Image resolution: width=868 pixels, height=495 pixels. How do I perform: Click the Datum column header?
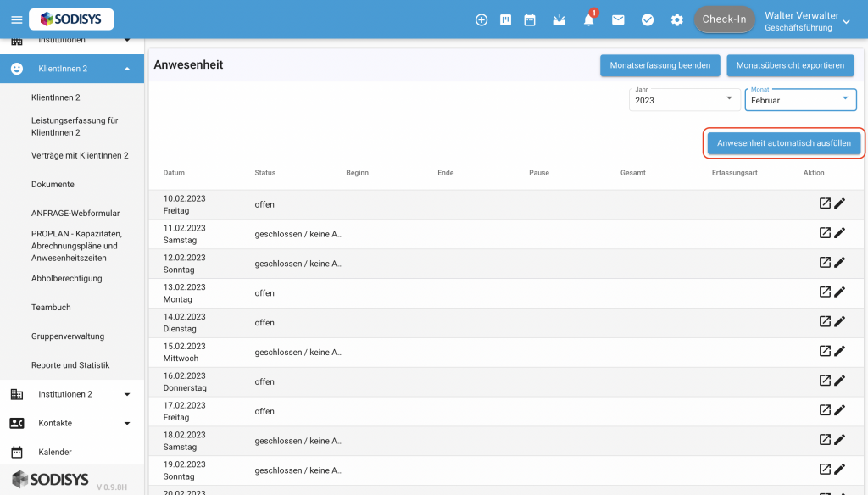click(174, 173)
